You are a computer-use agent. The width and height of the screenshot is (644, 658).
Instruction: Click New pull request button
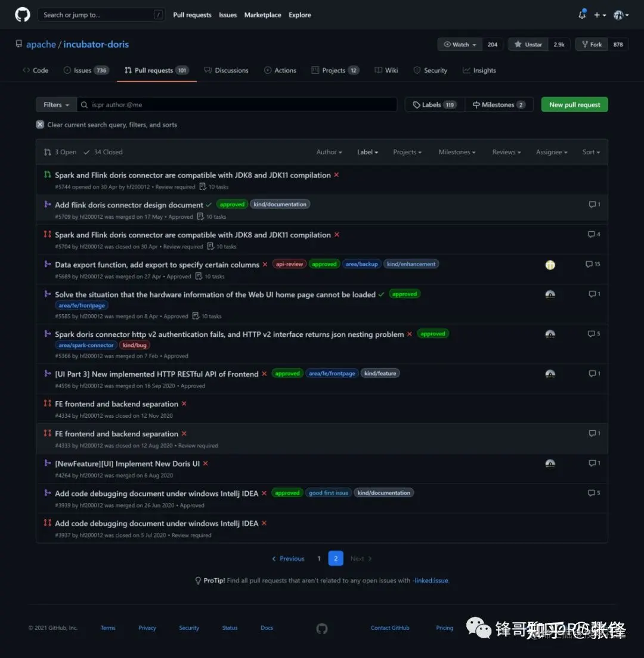(574, 104)
